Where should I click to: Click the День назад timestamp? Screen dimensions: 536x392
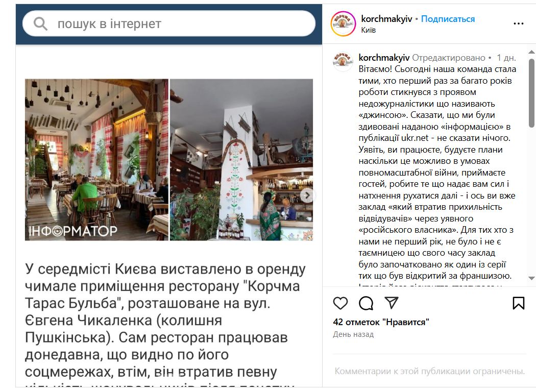pos(353,334)
